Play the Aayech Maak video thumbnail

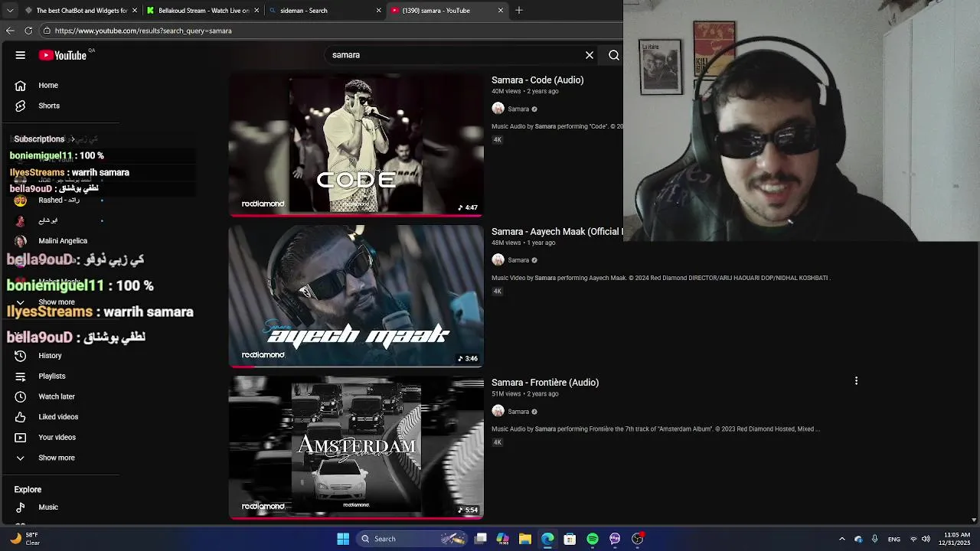tap(356, 296)
